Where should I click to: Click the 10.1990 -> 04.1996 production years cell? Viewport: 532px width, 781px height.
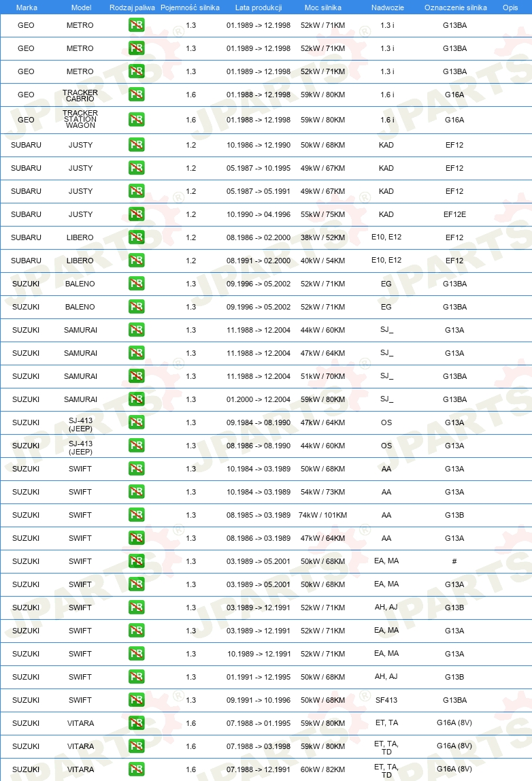[259, 214]
